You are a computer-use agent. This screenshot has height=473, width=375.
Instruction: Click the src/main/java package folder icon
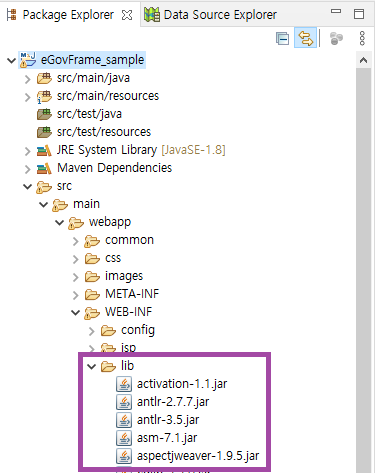coord(44,78)
